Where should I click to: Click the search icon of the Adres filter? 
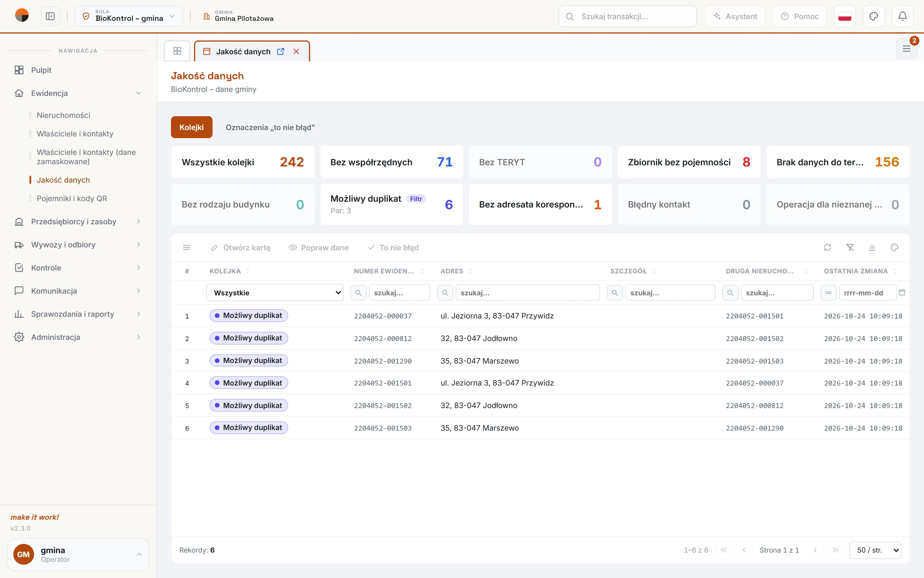[445, 292]
